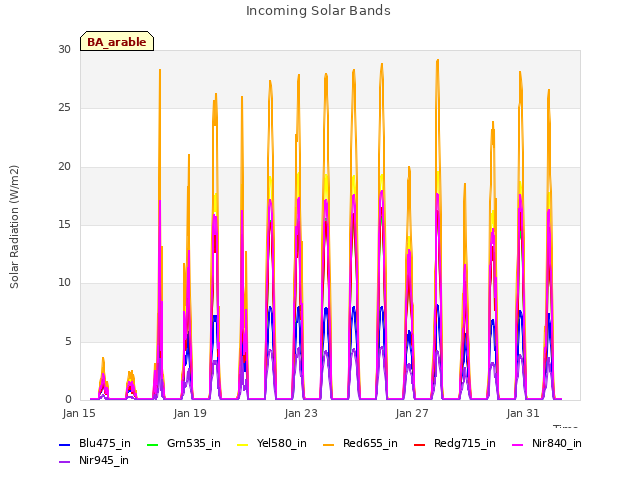Click the BA_arable label box
The height and width of the screenshot is (480, 640).
coord(117,41)
